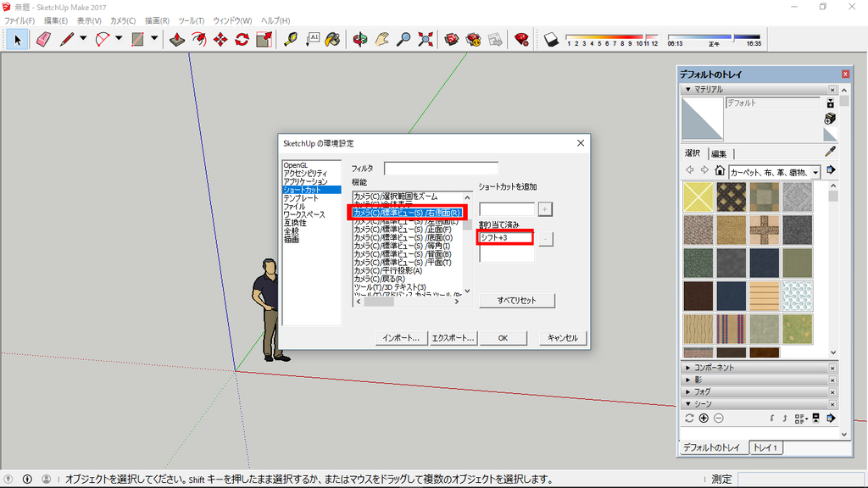Pick the Line pencil tool
The image size is (868, 488).
67,40
